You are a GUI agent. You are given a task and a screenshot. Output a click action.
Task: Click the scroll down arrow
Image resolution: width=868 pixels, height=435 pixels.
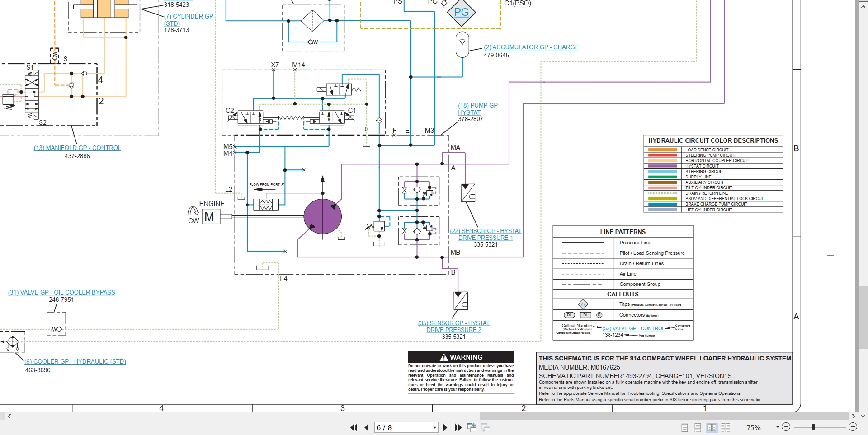click(863, 416)
